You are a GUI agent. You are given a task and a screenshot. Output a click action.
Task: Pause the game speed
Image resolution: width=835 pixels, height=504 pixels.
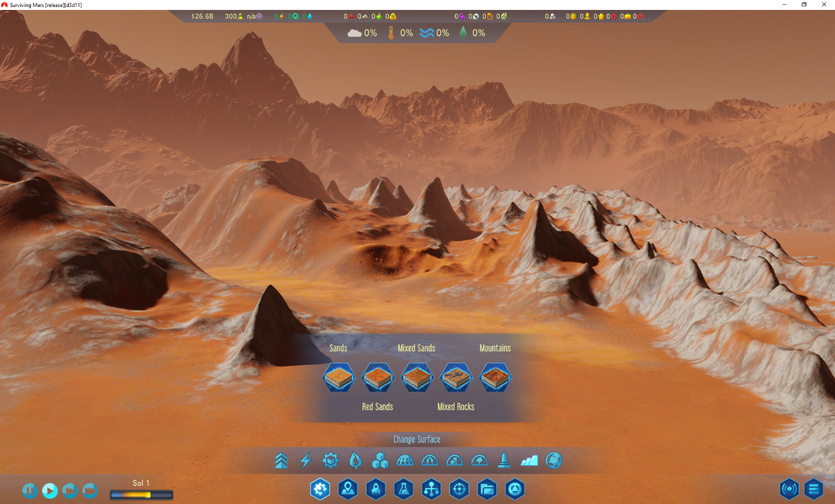pyautogui.click(x=30, y=491)
